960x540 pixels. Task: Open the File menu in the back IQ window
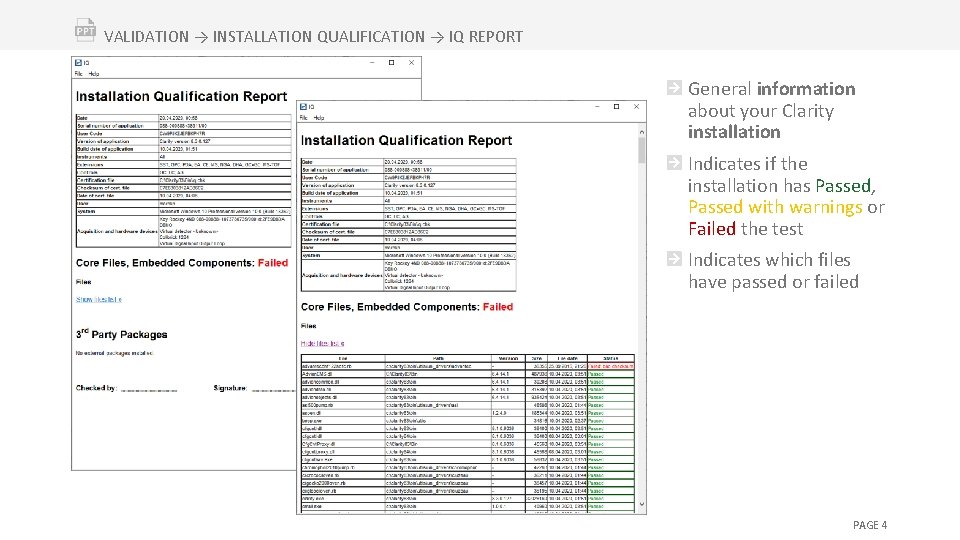coord(78,73)
